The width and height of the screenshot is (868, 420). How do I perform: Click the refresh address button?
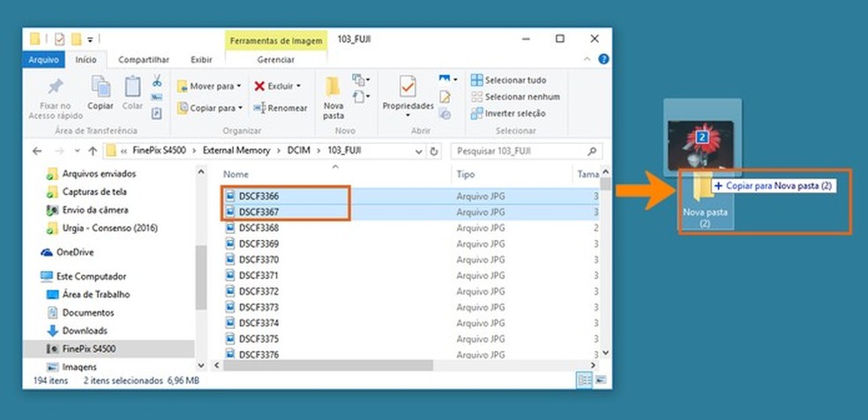[x=433, y=151]
